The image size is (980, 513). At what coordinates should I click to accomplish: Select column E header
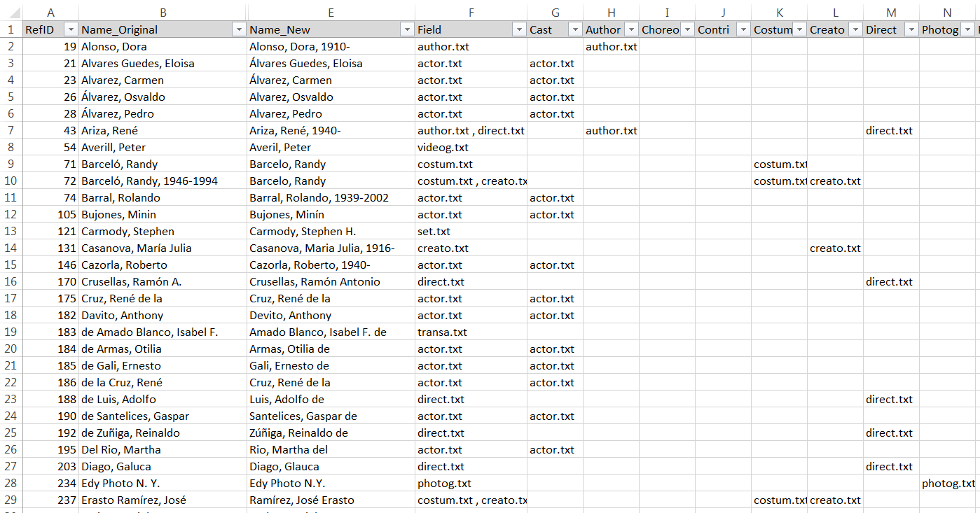[x=331, y=12]
